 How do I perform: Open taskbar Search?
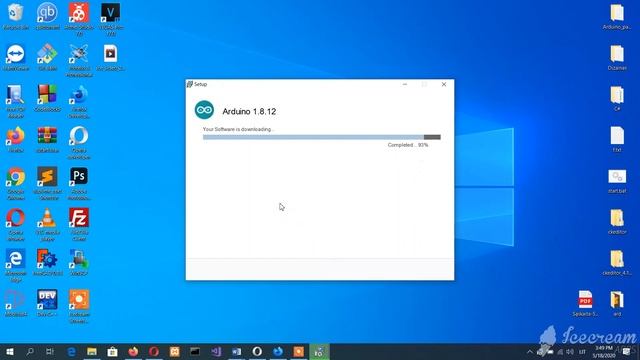click(30, 351)
